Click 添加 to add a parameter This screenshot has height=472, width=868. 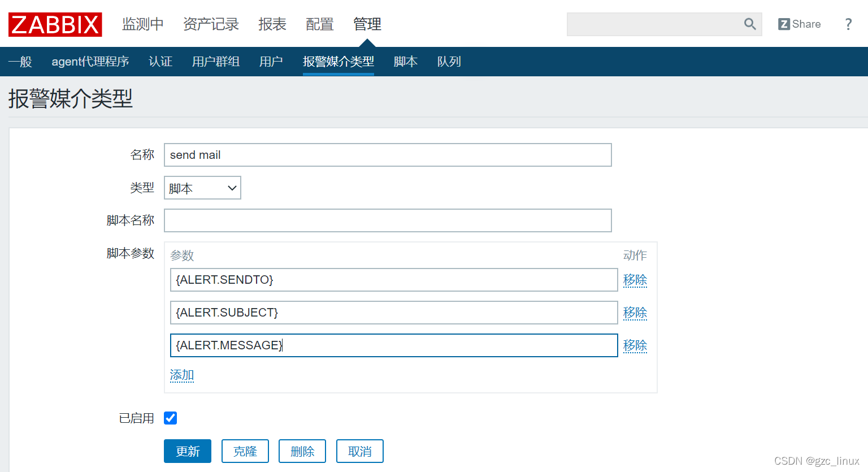(182, 375)
